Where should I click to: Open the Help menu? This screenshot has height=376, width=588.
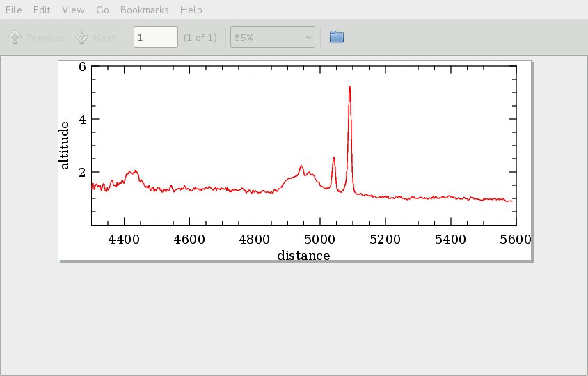(x=191, y=10)
